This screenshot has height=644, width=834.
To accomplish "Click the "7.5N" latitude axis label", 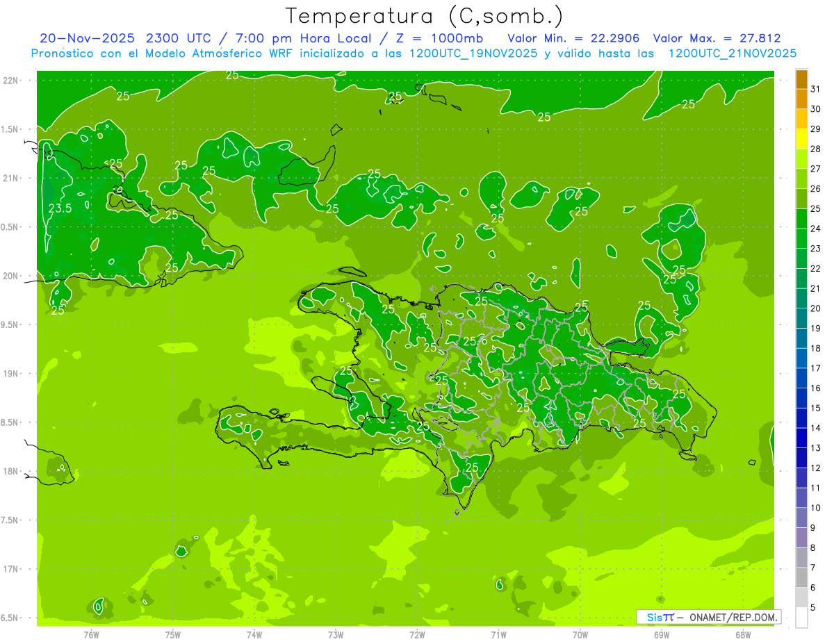I will click(x=10, y=520).
